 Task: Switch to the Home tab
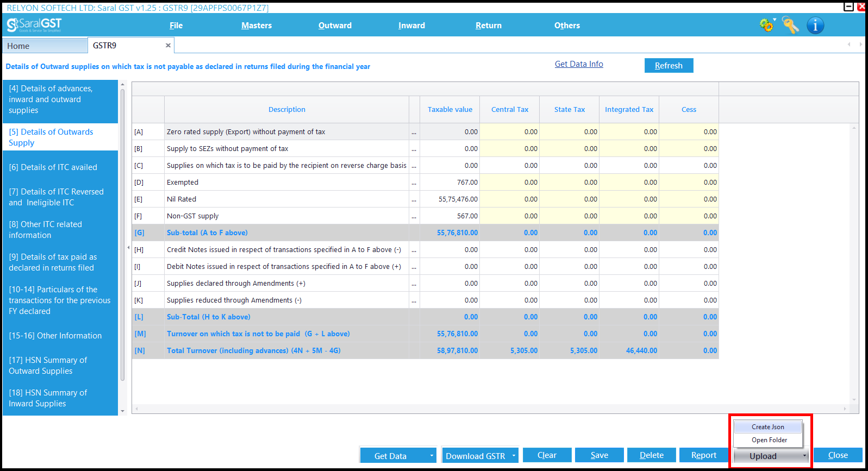[45, 46]
